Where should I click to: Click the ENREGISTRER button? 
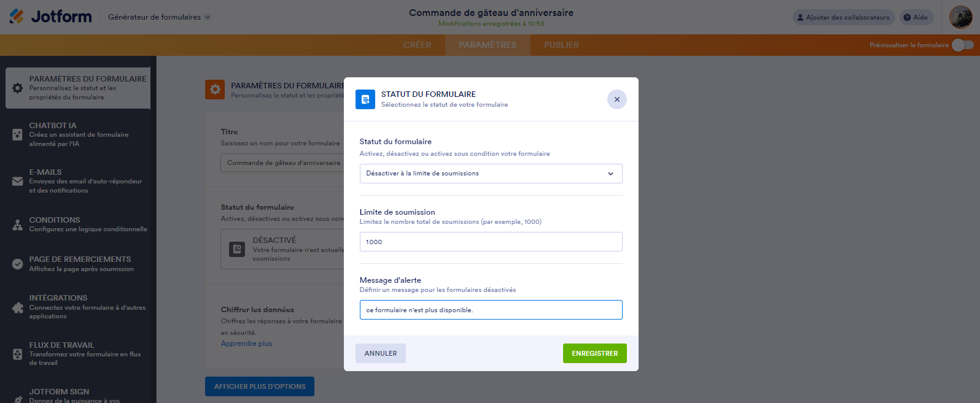pyautogui.click(x=594, y=353)
